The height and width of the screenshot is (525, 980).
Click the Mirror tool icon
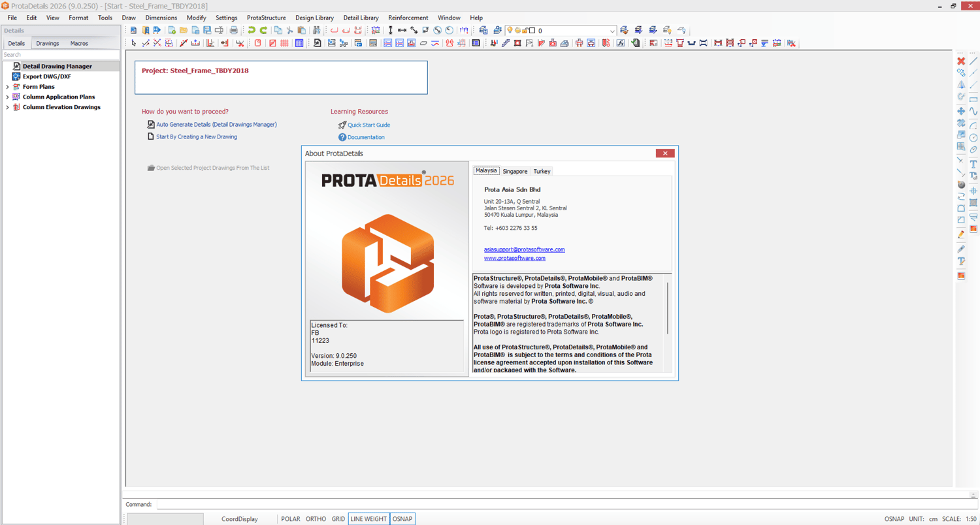tap(961, 84)
